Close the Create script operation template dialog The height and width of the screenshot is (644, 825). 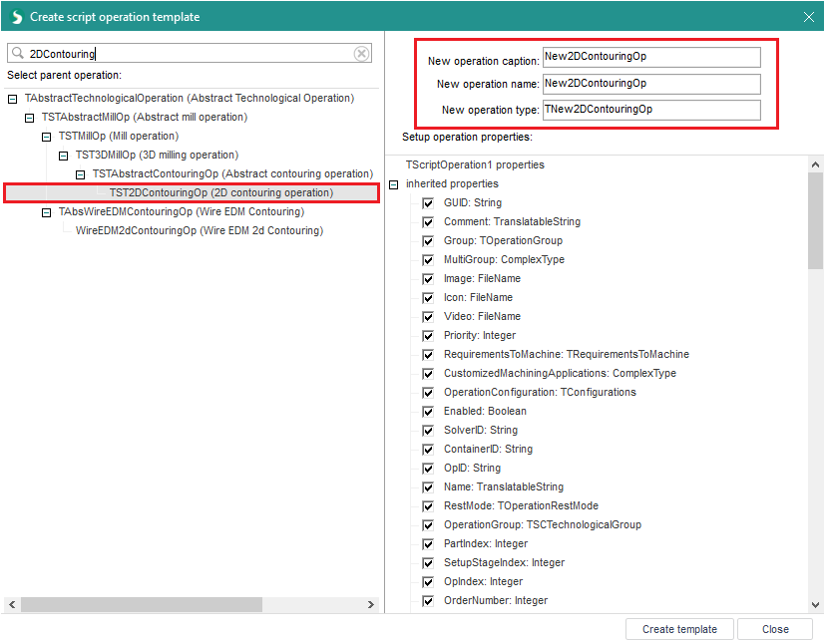(x=808, y=16)
